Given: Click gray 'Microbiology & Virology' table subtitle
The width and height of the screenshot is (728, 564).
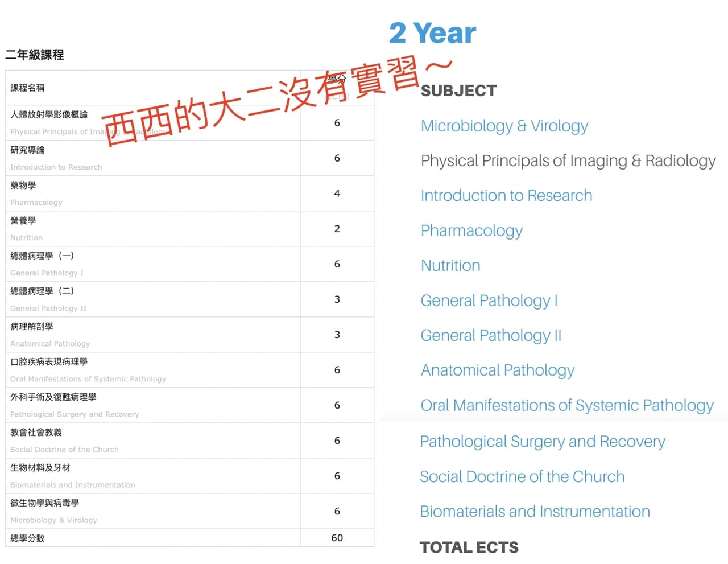Looking at the screenshot, I should [x=53, y=520].
